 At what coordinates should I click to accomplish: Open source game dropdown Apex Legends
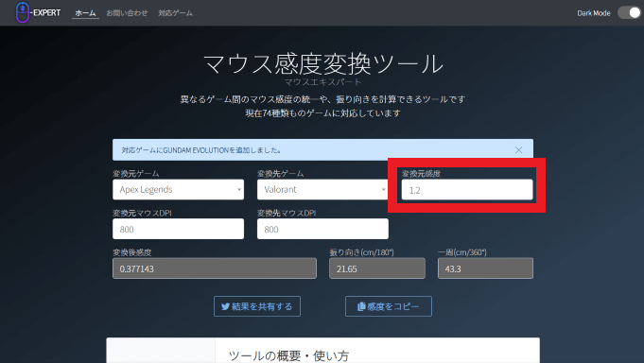point(178,189)
